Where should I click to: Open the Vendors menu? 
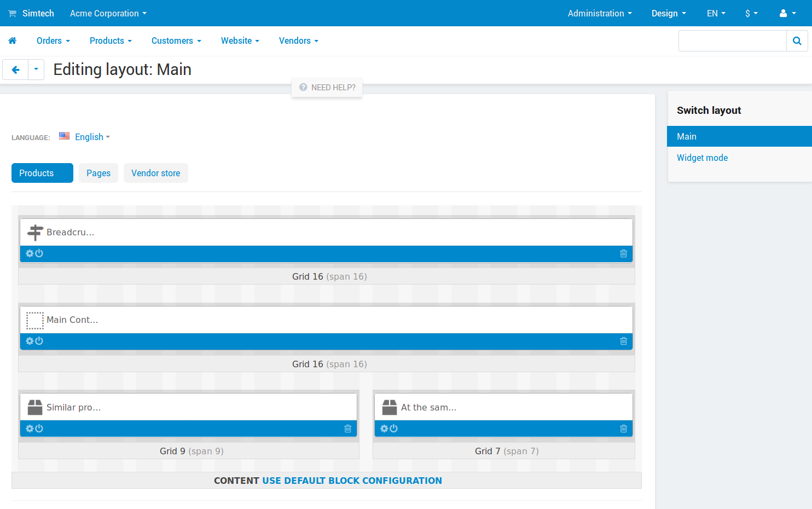pyautogui.click(x=299, y=41)
